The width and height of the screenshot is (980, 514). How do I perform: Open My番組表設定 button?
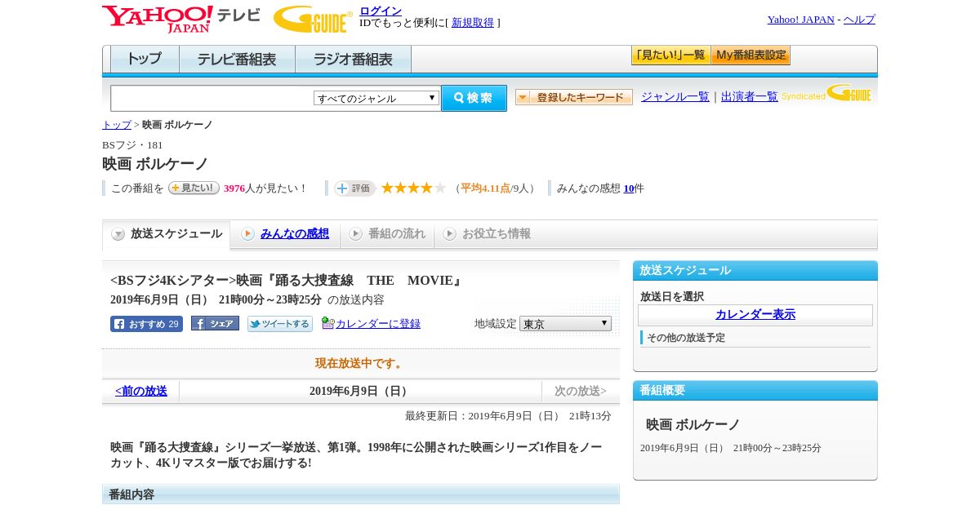point(751,55)
